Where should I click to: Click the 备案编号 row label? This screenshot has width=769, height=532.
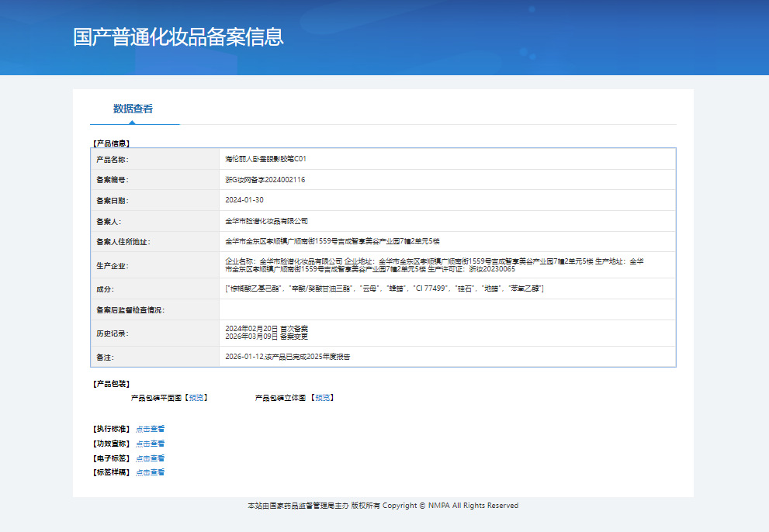pos(113,180)
